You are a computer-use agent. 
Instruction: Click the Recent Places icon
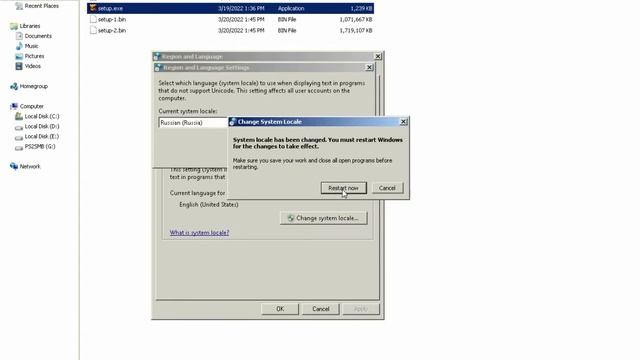click(x=19, y=6)
